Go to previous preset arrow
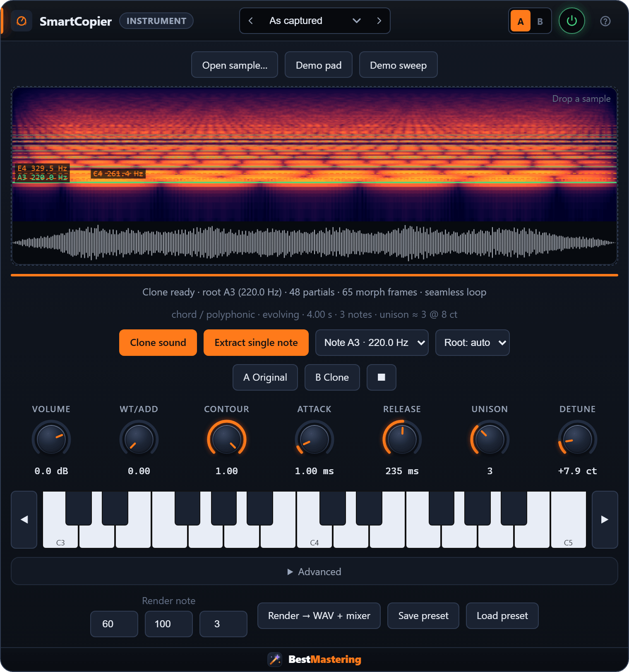The width and height of the screenshot is (629, 672). click(x=250, y=21)
